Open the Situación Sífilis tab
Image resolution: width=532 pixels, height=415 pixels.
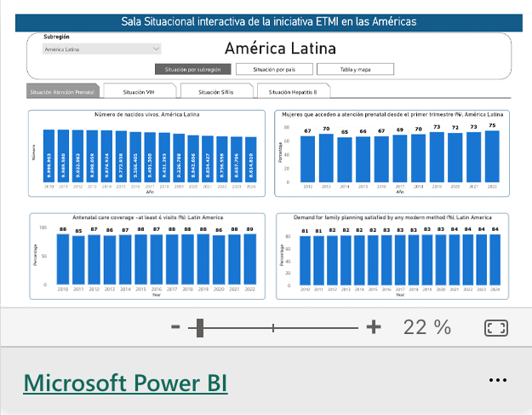pyautogui.click(x=215, y=91)
